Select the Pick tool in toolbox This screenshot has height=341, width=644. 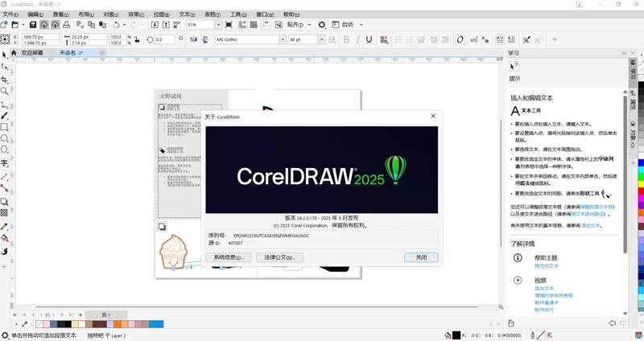pyautogui.click(x=5, y=55)
